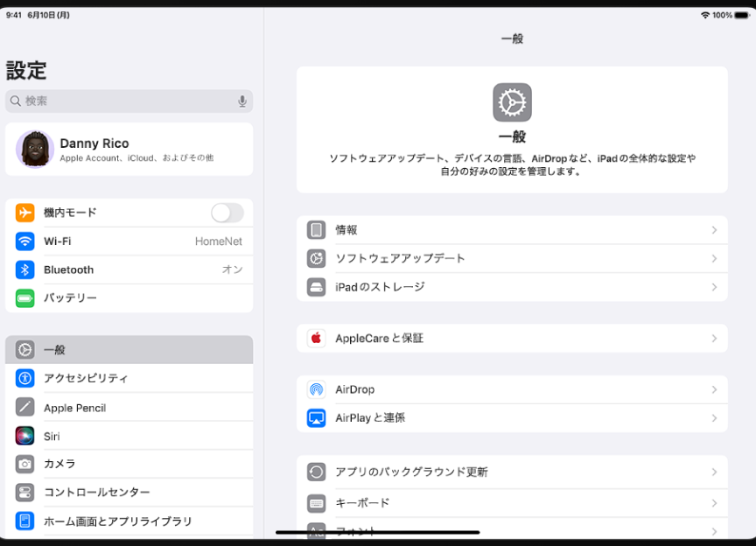Select カメラ label in the sidebar
The image size is (756, 546).
point(59,464)
